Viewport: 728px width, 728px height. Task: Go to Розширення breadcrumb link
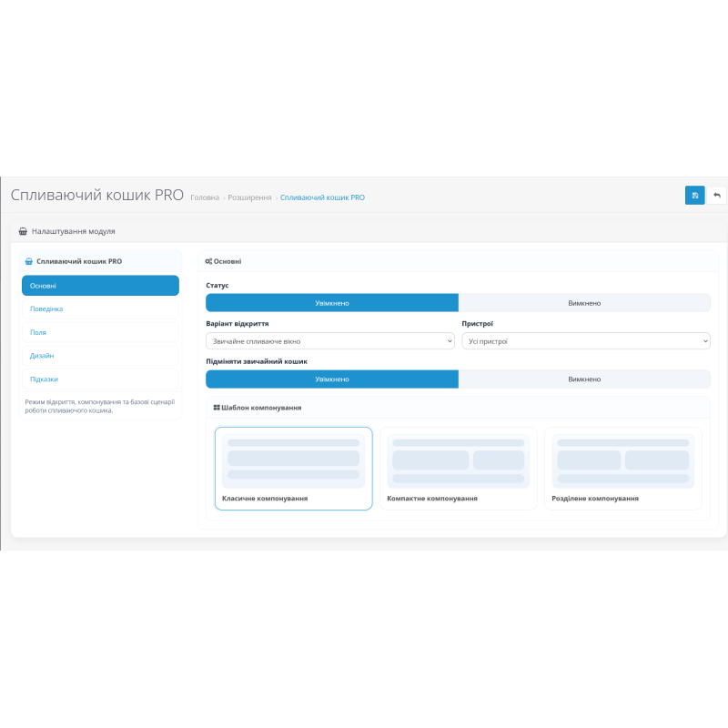pyautogui.click(x=249, y=197)
